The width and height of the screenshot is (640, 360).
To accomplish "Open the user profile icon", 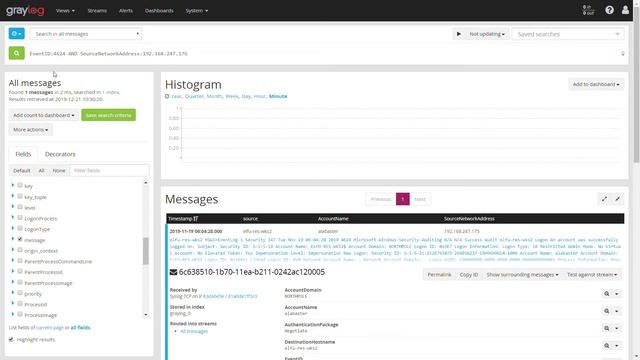I will pyautogui.click(x=625, y=10).
